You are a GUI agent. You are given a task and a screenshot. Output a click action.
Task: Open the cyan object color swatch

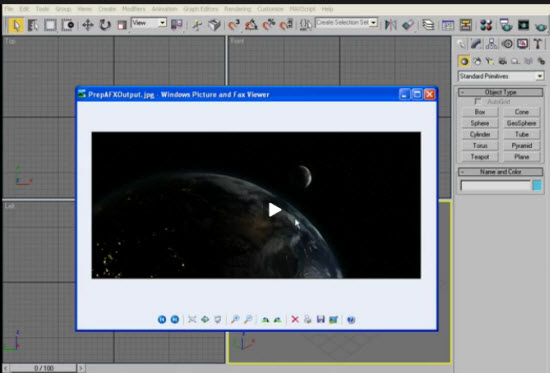pyautogui.click(x=537, y=185)
